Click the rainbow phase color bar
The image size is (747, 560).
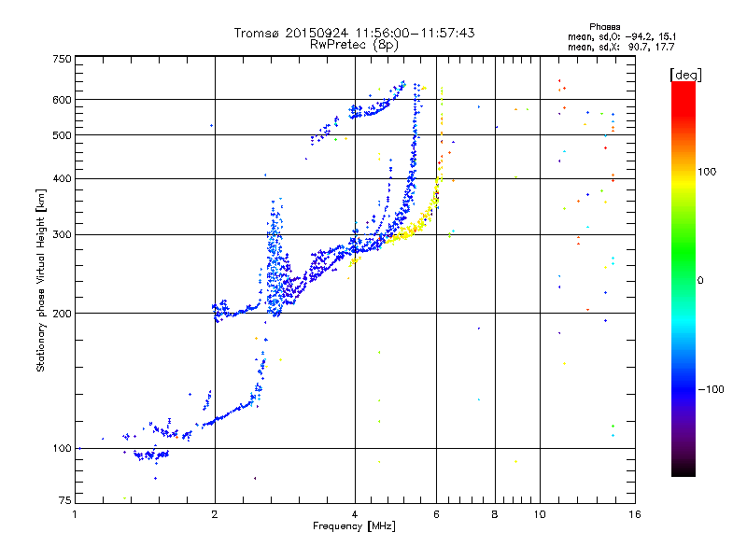(x=684, y=278)
